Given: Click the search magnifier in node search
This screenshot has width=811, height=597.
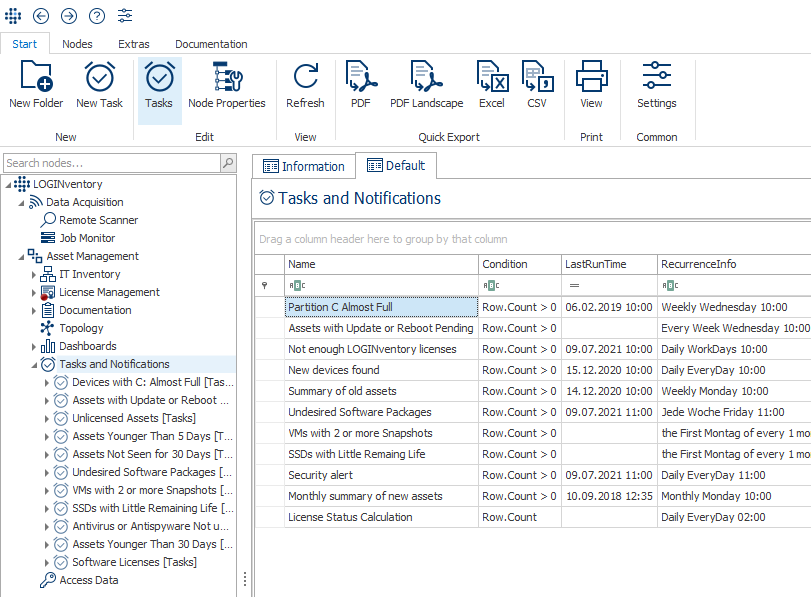Looking at the screenshot, I should tap(228, 163).
